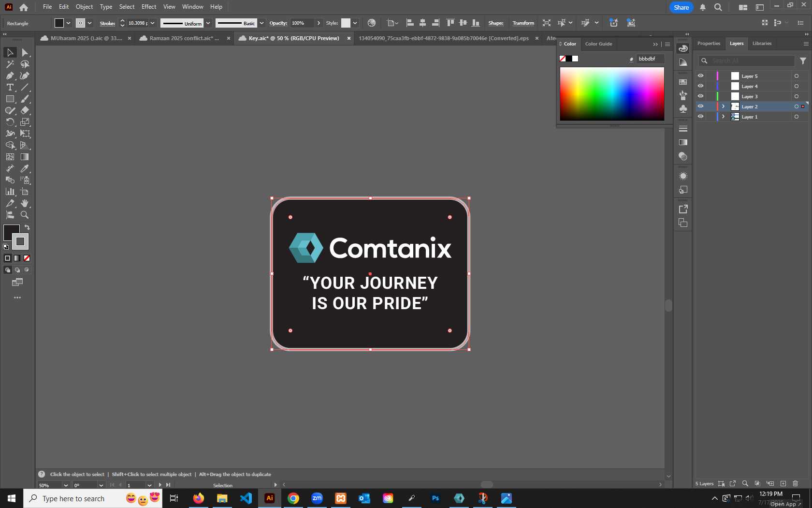Select black swatch in Color panel
This screenshot has width=812, height=508.
tap(569, 59)
